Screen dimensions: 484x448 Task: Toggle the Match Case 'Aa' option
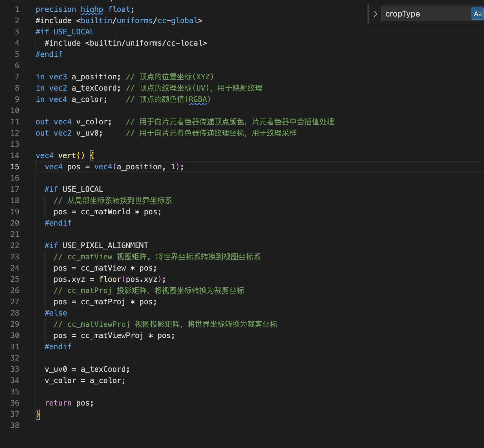tap(477, 14)
